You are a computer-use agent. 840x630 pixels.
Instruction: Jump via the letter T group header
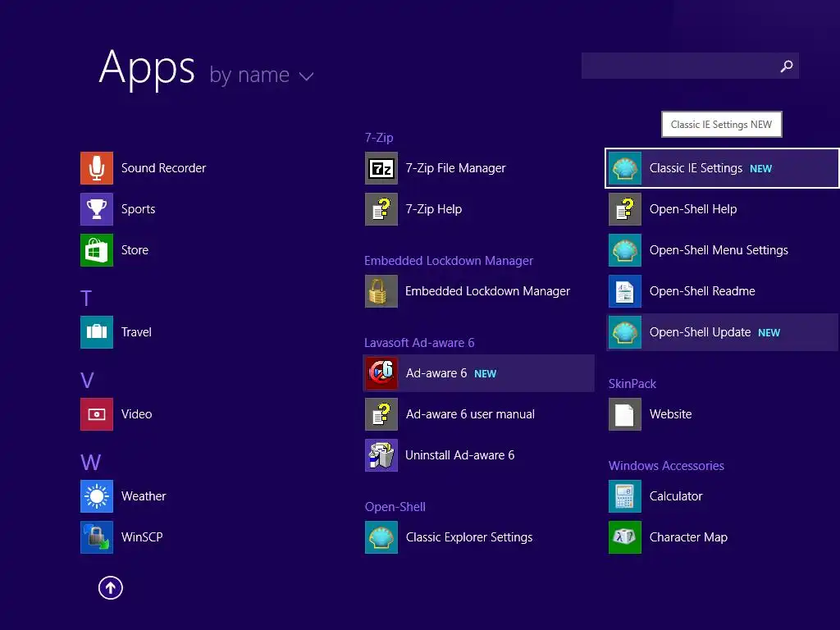click(85, 298)
